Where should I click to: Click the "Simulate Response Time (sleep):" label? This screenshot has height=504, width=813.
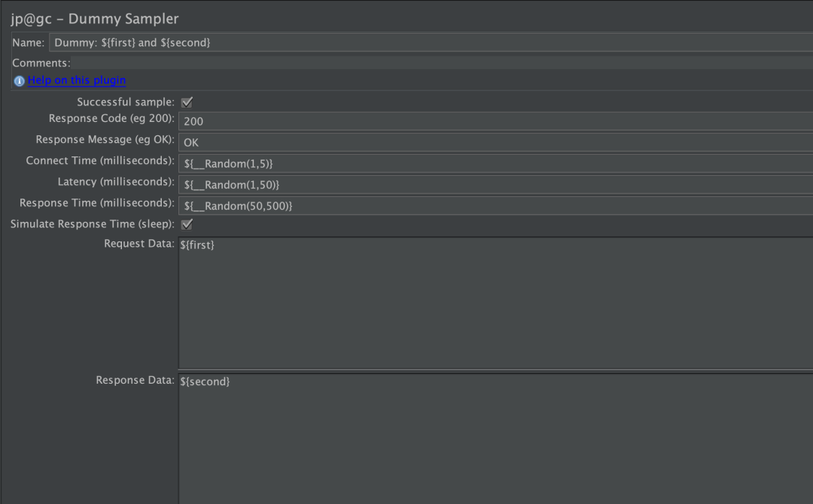coord(93,224)
